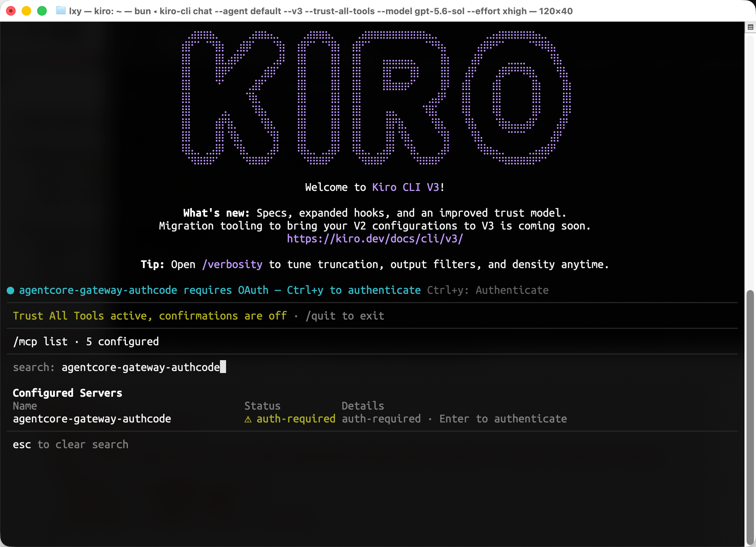Click the yellow warning icon beside auth-required
Screen dimensions: 756x547
tap(248, 419)
